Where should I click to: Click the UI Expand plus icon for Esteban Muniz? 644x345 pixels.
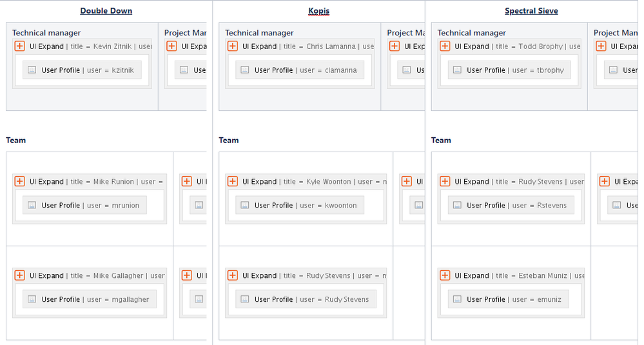pos(445,275)
